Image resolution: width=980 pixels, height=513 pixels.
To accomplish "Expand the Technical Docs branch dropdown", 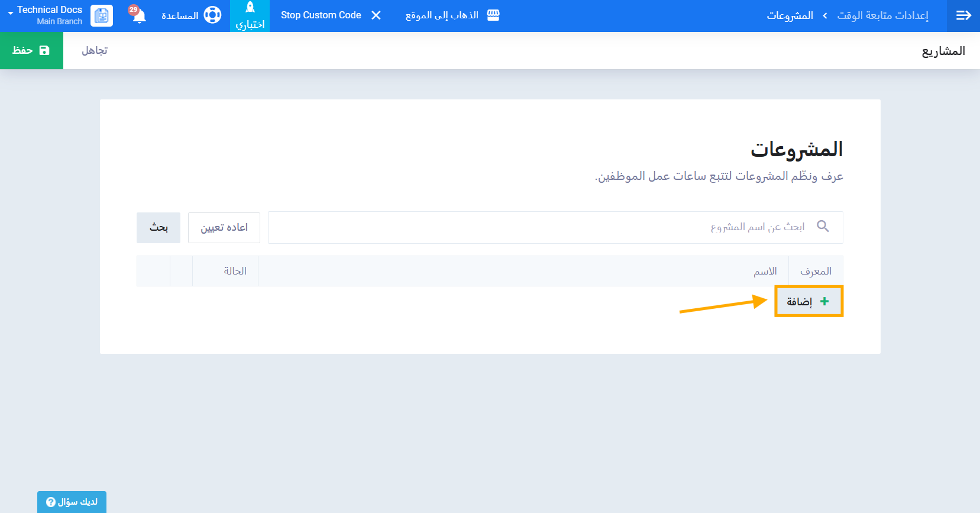I will 11,13.
